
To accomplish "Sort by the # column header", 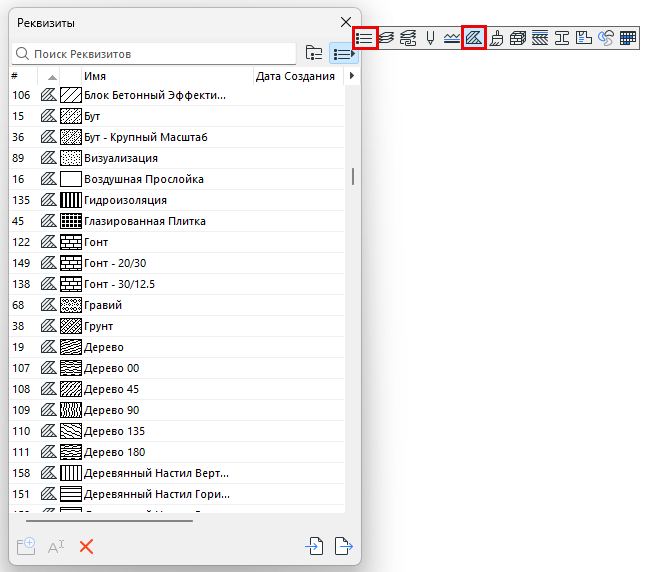I will (23, 76).
